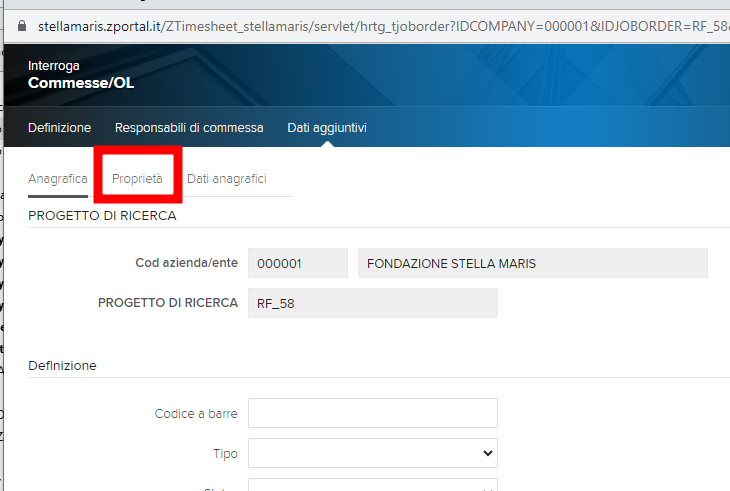
Task: Select the Dati aggiuntivi tab
Action: pos(327,128)
